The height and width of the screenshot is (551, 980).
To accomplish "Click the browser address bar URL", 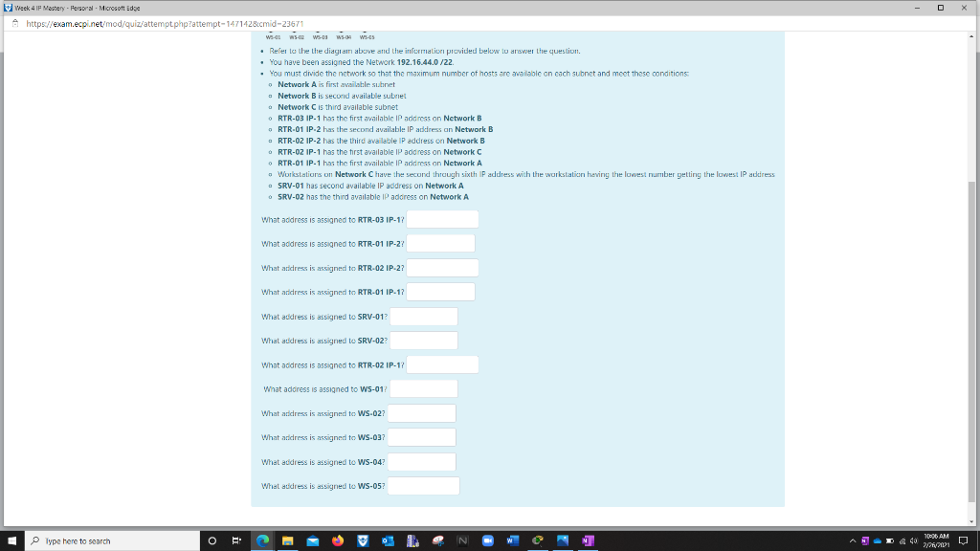I will coord(165,24).
